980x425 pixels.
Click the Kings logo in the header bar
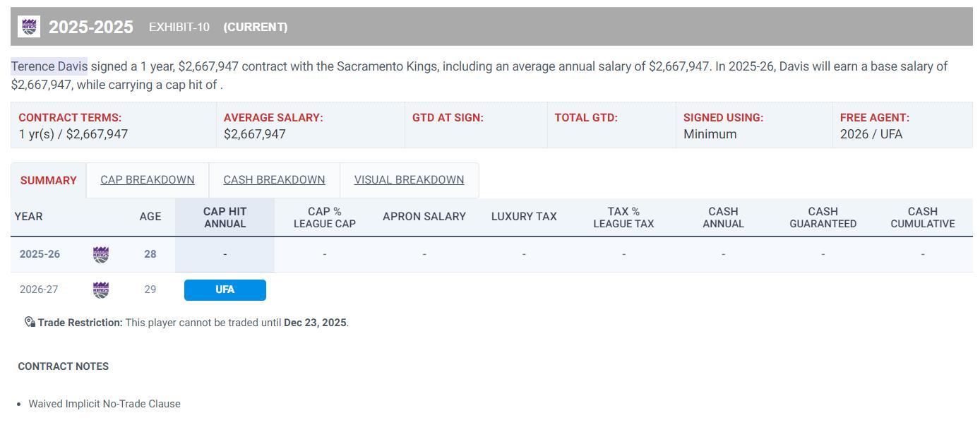point(29,27)
